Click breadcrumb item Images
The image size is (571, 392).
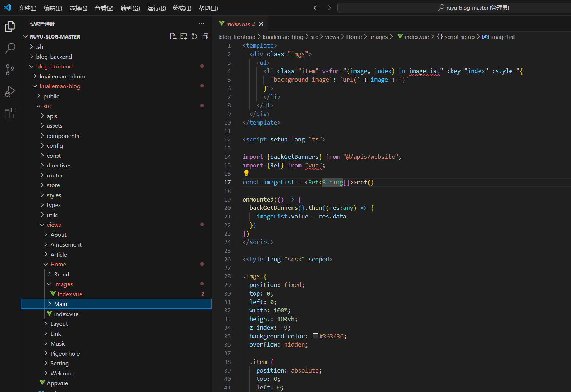click(x=378, y=37)
